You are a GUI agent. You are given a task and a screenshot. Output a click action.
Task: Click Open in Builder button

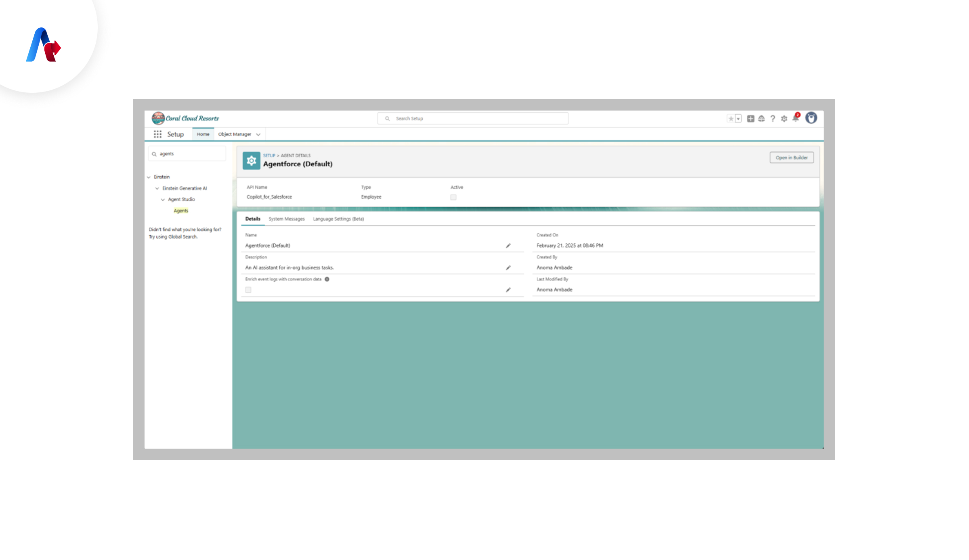[791, 158]
